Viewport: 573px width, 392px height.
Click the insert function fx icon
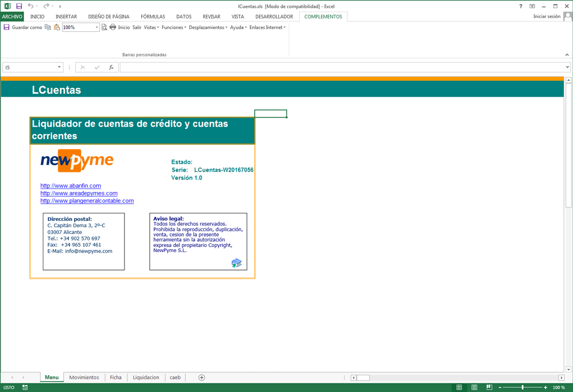pos(111,67)
